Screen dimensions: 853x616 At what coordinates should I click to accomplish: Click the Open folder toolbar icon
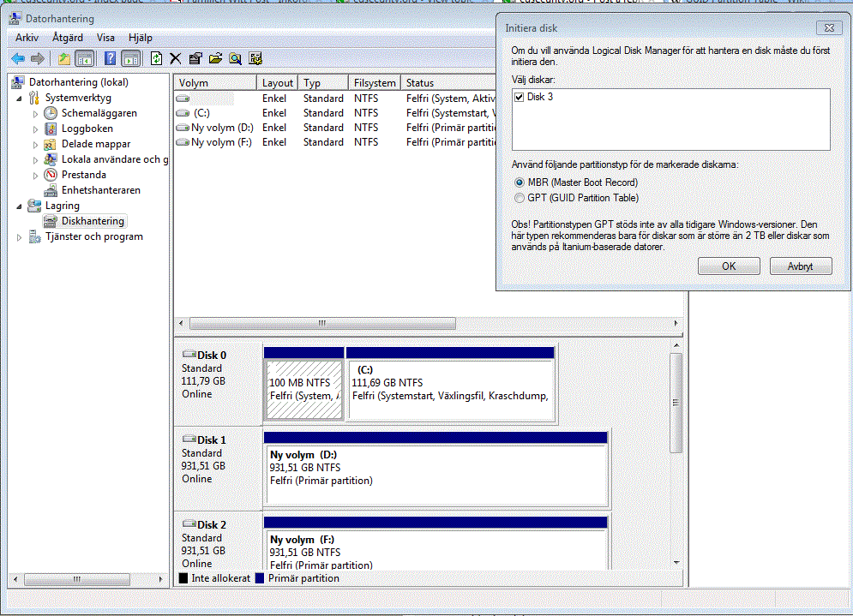point(215,58)
